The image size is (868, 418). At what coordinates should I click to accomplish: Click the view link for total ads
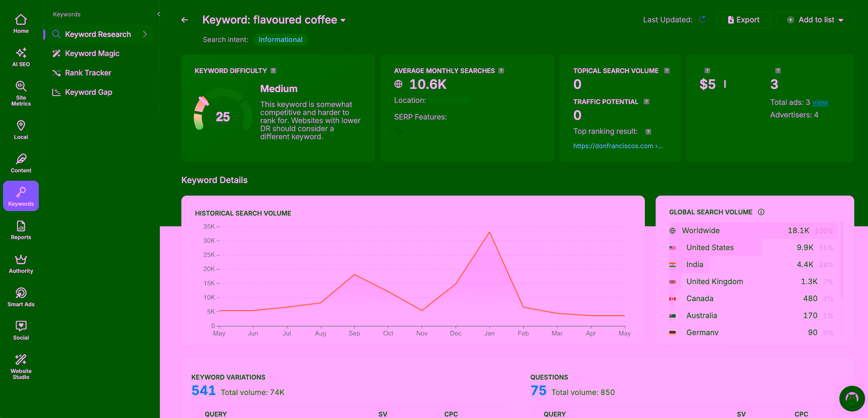pos(820,102)
